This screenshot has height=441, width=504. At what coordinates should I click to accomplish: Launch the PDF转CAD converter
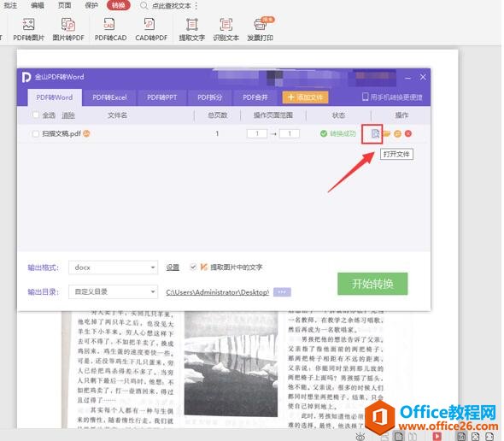tap(110, 30)
